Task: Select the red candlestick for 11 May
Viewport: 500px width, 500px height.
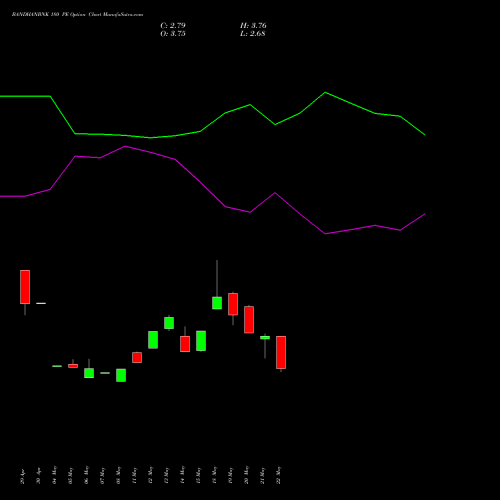Action: pos(137,357)
